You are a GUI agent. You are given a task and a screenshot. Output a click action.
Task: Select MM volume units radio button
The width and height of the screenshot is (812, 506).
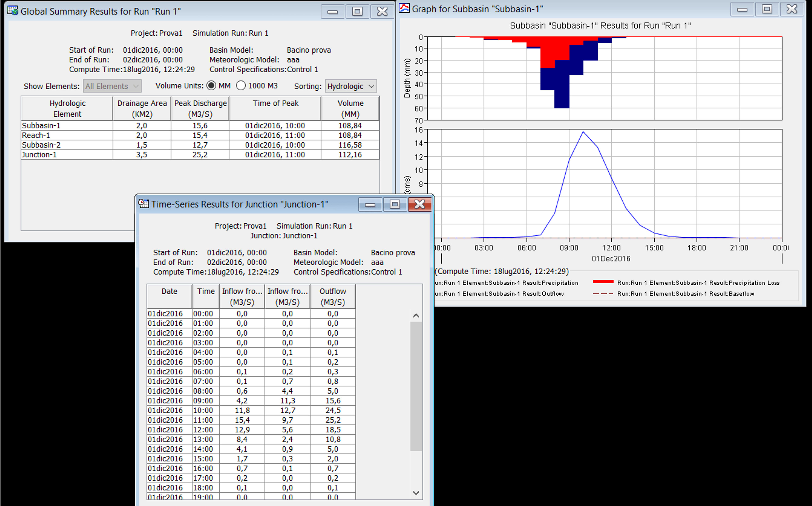pyautogui.click(x=211, y=86)
